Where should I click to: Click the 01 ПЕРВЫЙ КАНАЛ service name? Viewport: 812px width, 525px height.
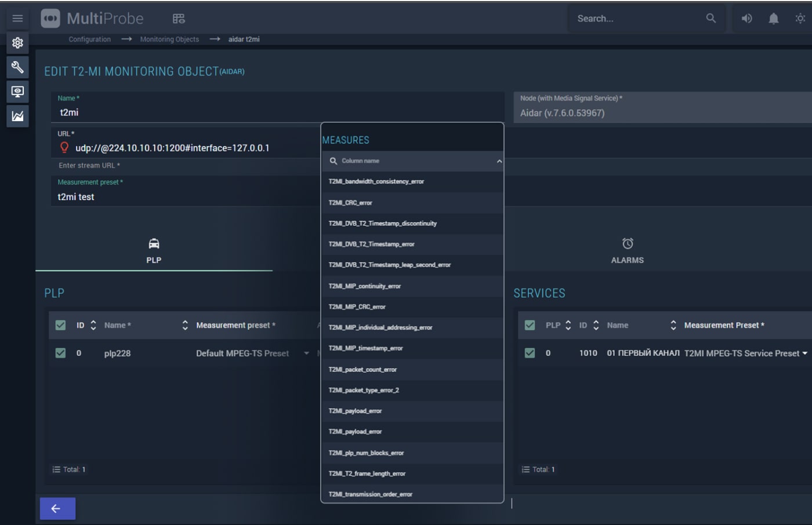pos(643,353)
